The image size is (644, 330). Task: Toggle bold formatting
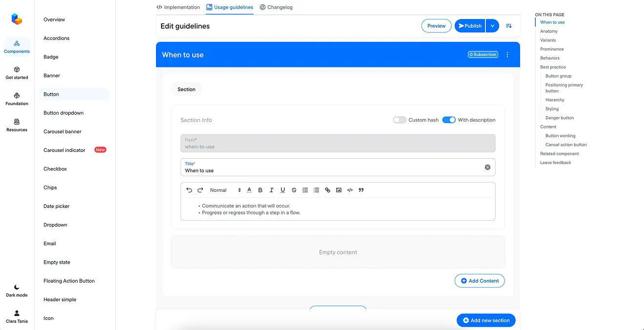(261, 190)
